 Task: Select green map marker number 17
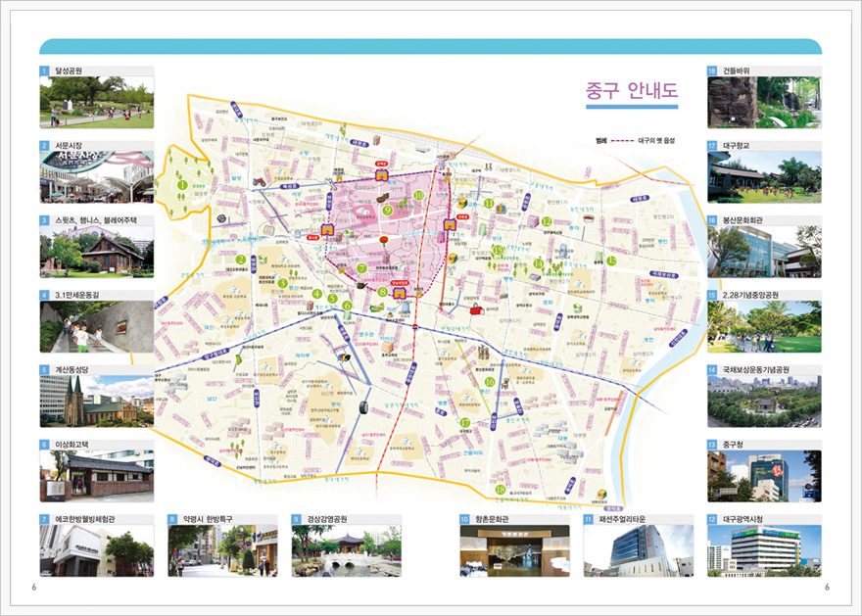click(x=465, y=422)
